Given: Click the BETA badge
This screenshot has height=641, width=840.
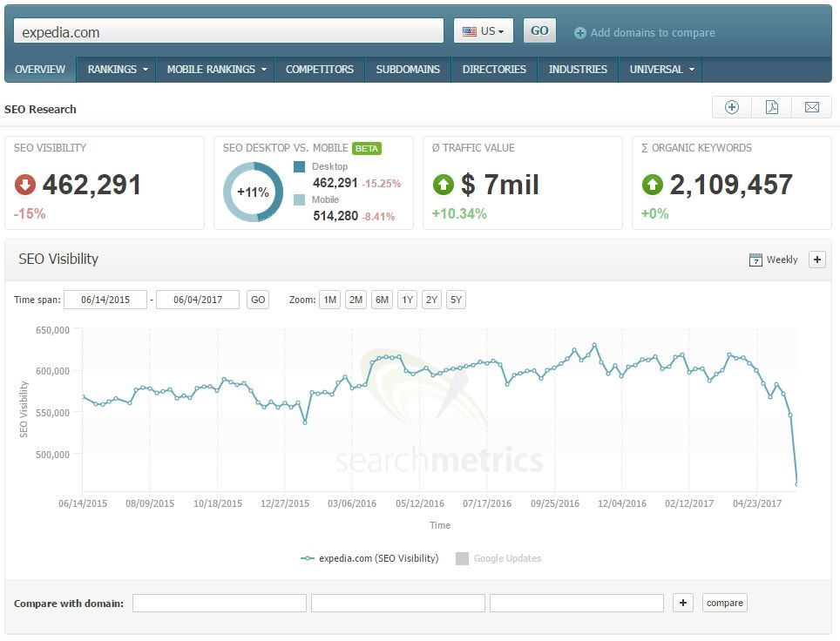Looking at the screenshot, I should pyautogui.click(x=367, y=148).
